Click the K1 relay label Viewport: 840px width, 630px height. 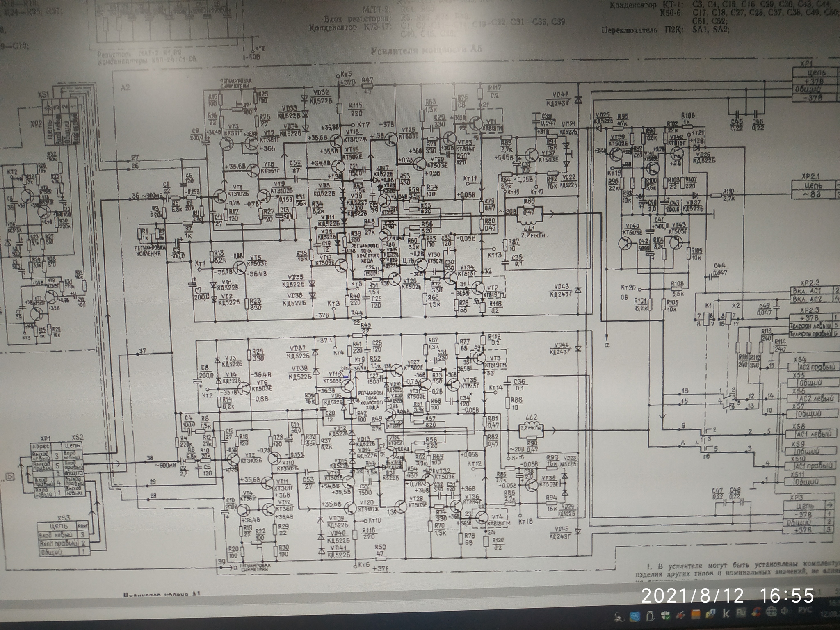pyautogui.click(x=709, y=306)
